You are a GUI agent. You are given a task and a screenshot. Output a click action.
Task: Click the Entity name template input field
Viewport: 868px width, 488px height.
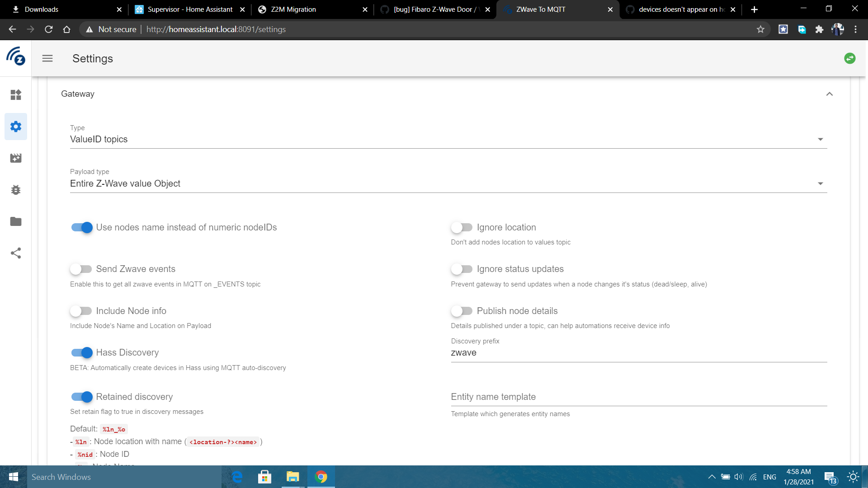point(588,398)
